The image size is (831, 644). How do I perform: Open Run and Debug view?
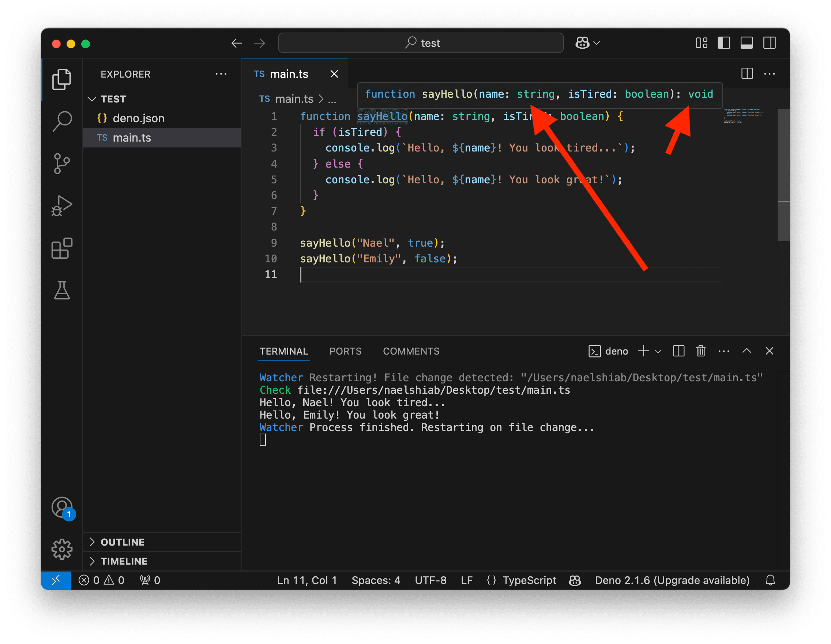coord(62,206)
